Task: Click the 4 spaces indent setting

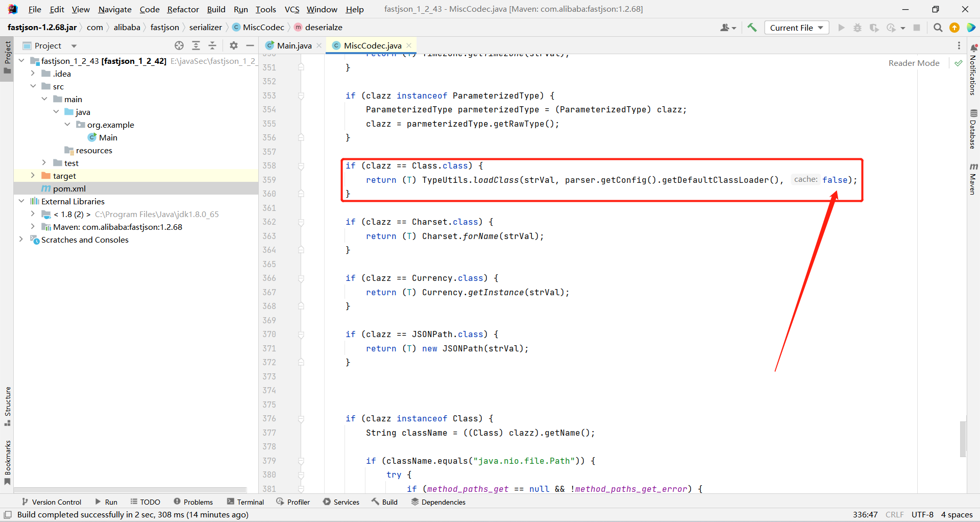Action: click(957, 515)
